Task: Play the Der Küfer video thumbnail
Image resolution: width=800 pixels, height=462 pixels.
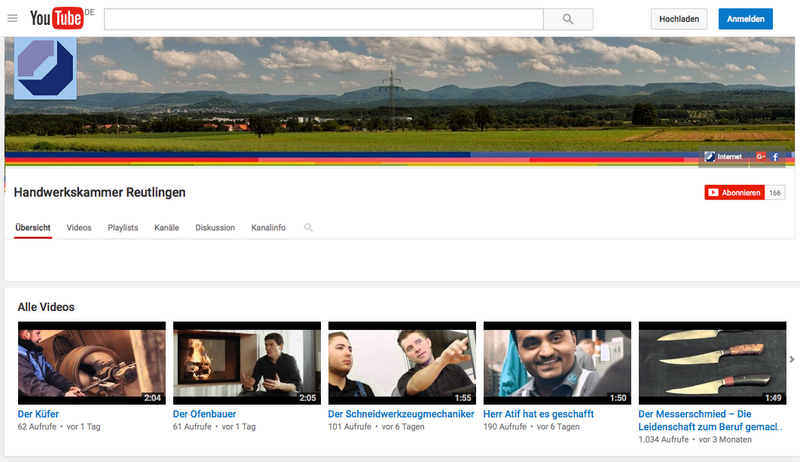Action: click(92, 363)
